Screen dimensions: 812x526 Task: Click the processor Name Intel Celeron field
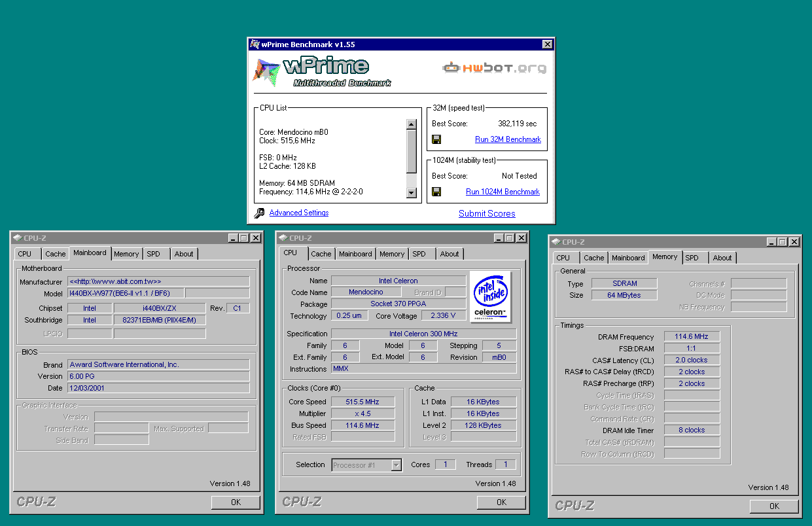point(398,281)
